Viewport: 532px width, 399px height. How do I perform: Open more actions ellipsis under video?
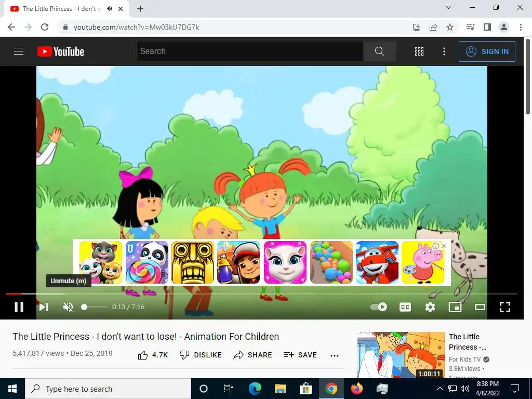335,355
